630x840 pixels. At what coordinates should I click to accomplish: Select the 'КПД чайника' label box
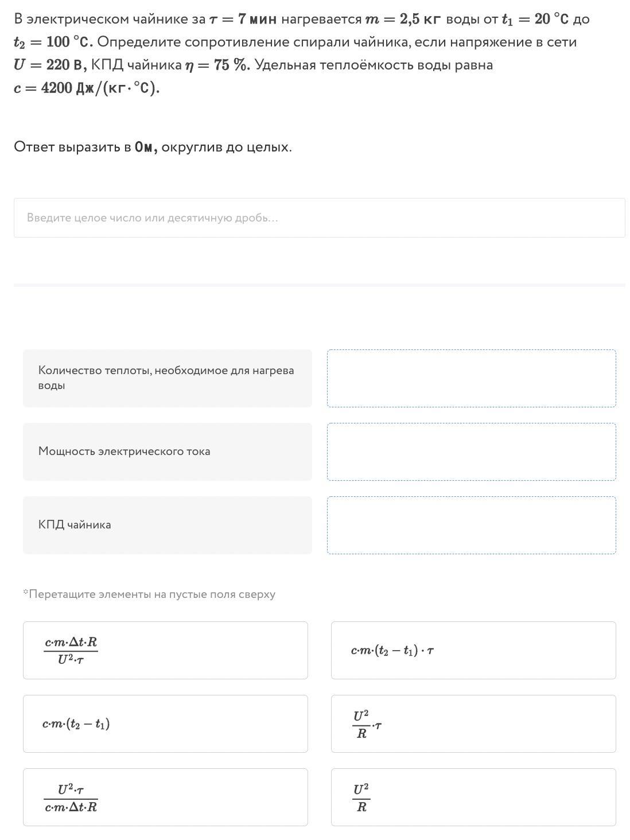coord(167,525)
